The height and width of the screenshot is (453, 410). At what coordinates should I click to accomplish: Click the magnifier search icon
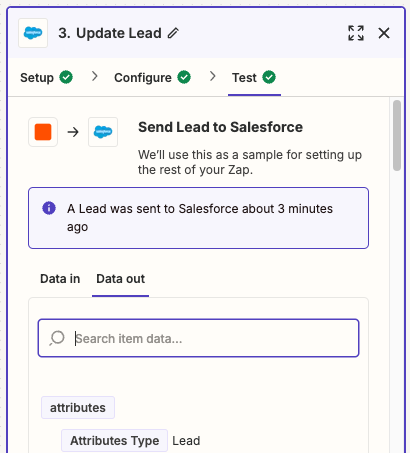pos(57,338)
